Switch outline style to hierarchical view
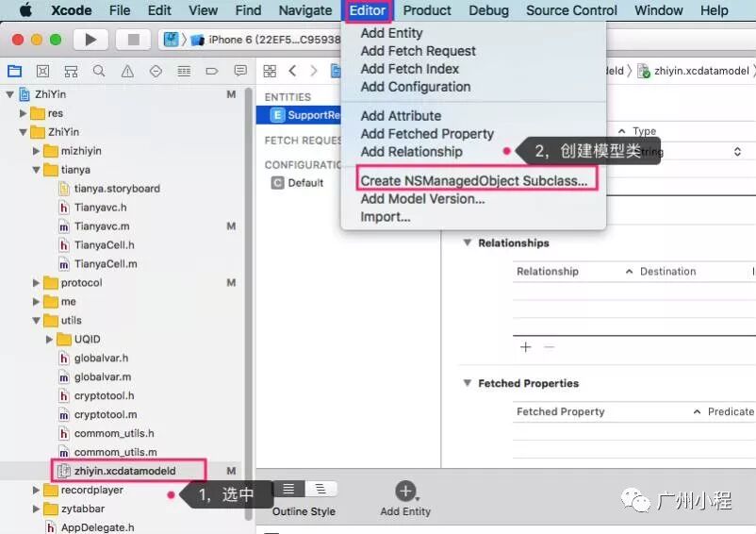This screenshot has width=756, height=534. point(320,489)
